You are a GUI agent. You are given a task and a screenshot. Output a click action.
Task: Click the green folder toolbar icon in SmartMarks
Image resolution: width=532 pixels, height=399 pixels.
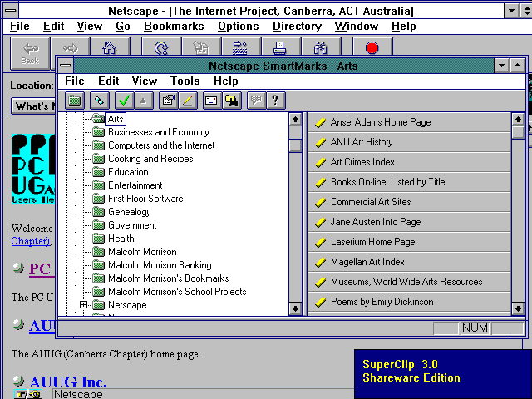[x=75, y=101]
